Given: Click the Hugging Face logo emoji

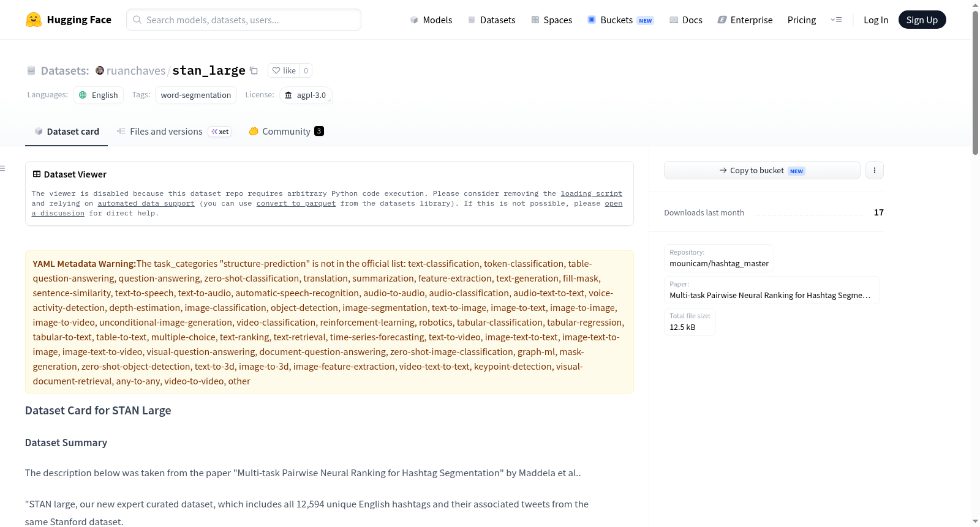Looking at the screenshot, I should click(x=34, y=20).
